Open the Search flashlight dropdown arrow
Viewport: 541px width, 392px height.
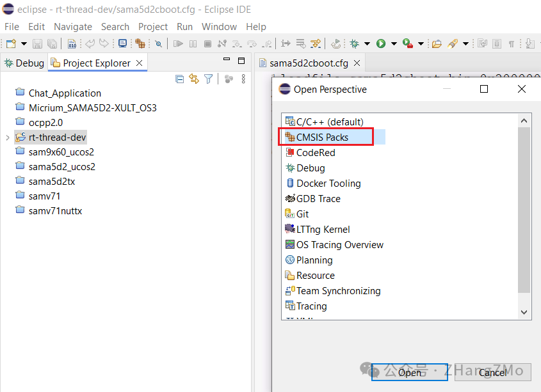[x=465, y=43]
